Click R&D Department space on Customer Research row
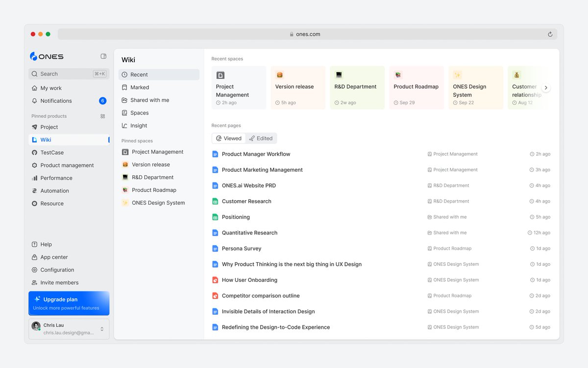 pos(448,201)
